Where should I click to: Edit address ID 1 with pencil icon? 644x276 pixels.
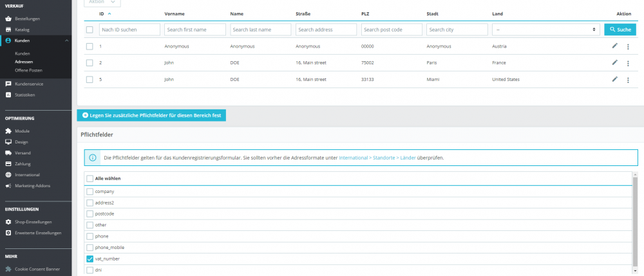click(614, 46)
